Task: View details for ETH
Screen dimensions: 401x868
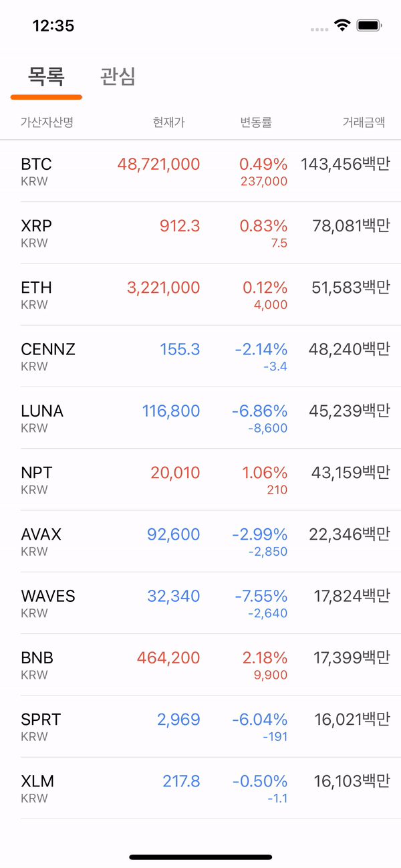Action: [x=200, y=294]
